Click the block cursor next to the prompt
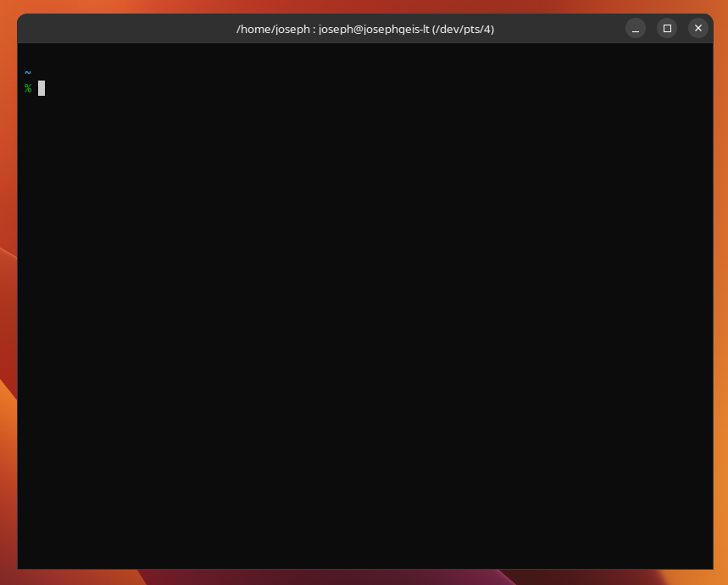The image size is (728, 585). point(41,88)
